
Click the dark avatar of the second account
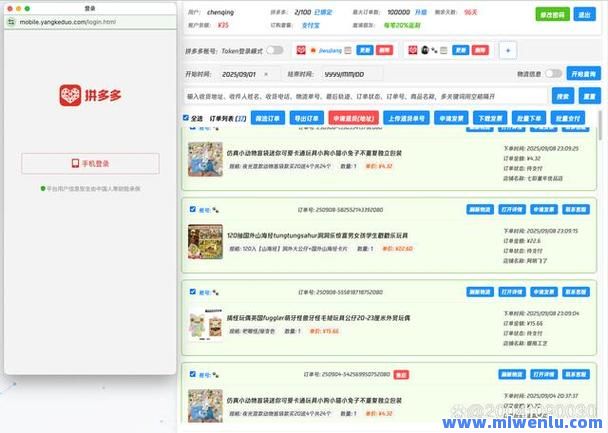pyautogui.click(x=425, y=50)
